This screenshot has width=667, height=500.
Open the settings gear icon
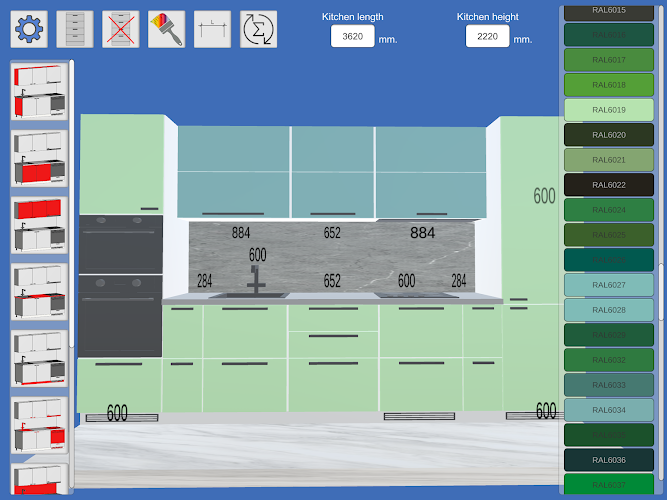(29, 29)
